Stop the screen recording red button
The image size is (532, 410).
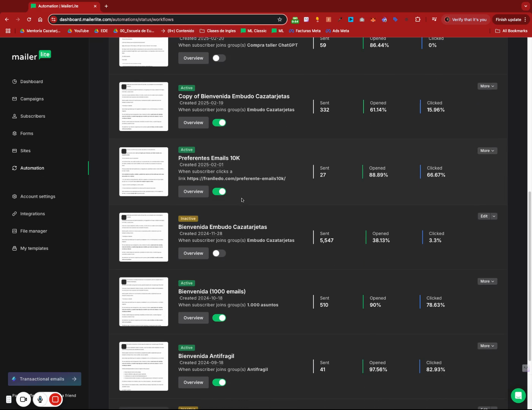[x=55, y=399]
